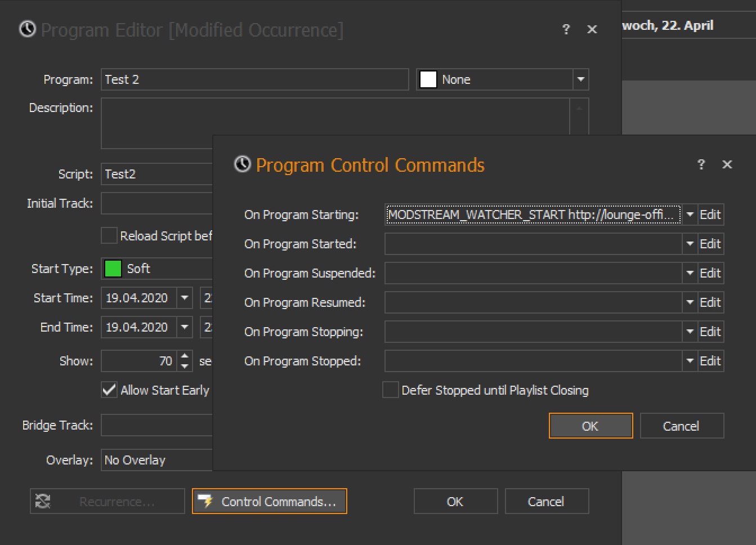The height and width of the screenshot is (545, 756).
Task: Click the white program color swatch
Action: [428, 79]
